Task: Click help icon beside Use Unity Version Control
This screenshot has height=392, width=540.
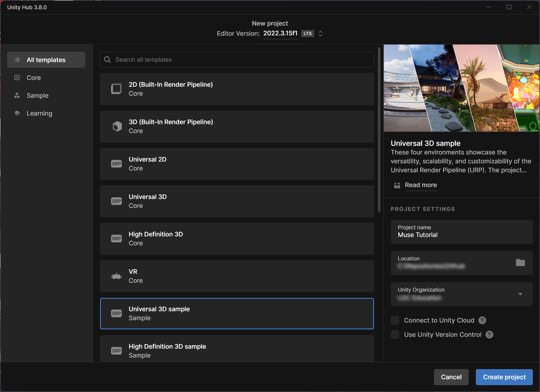Action: pyautogui.click(x=489, y=335)
